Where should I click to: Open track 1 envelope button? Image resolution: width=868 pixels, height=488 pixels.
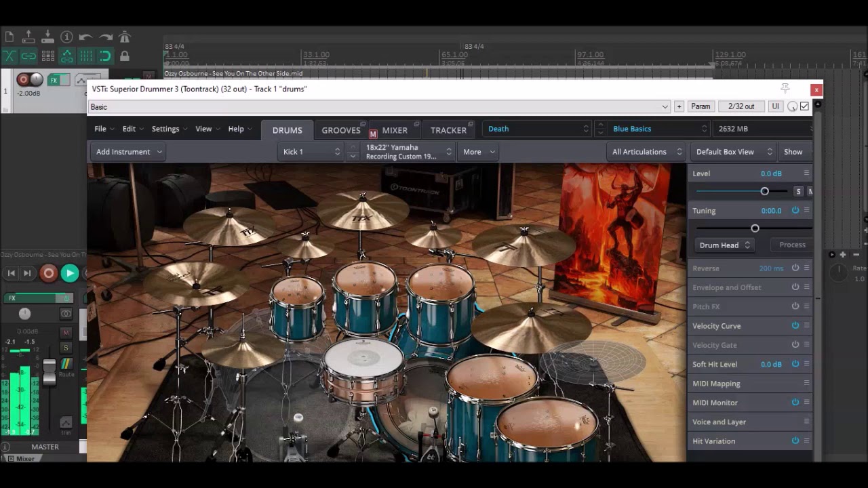click(x=85, y=79)
